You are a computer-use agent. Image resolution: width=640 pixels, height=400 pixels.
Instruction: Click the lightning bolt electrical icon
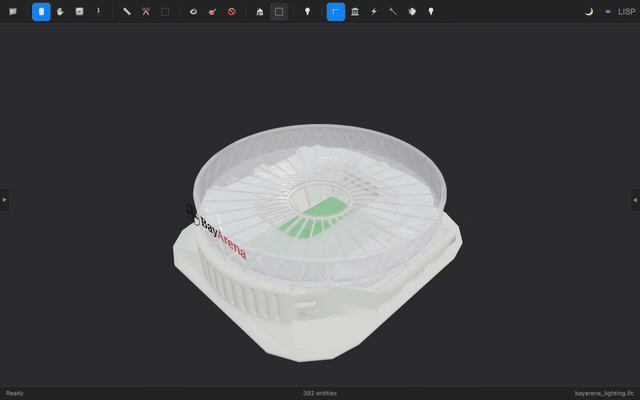pyautogui.click(x=374, y=11)
